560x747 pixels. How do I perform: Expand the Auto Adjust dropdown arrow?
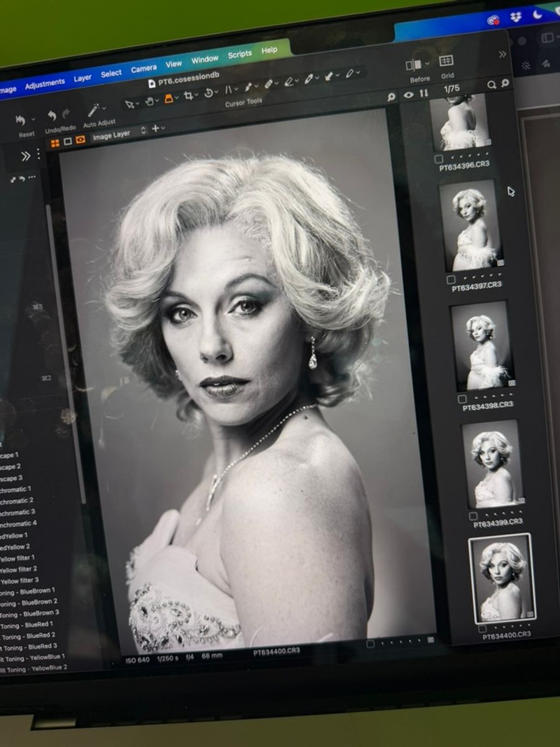tap(103, 108)
